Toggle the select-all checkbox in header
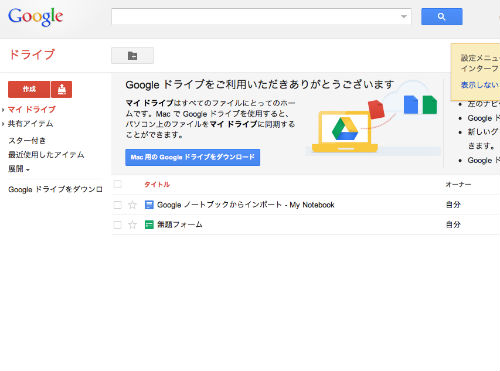 pyautogui.click(x=117, y=184)
